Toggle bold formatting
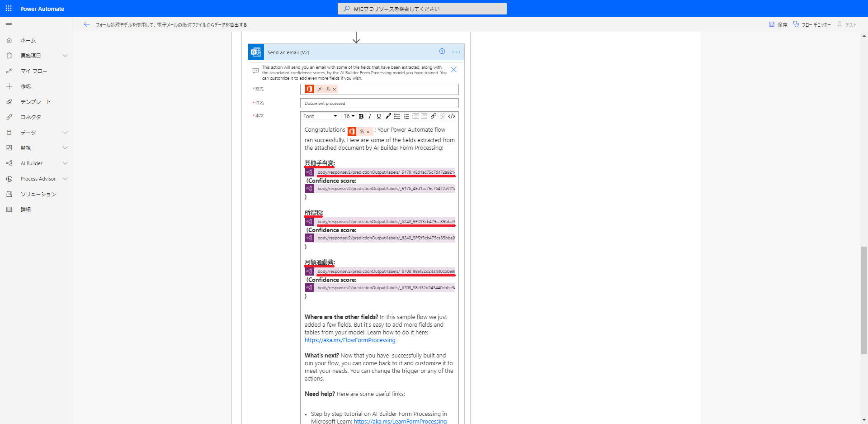This screenshot has width=868, height=424. coord(361,116)
